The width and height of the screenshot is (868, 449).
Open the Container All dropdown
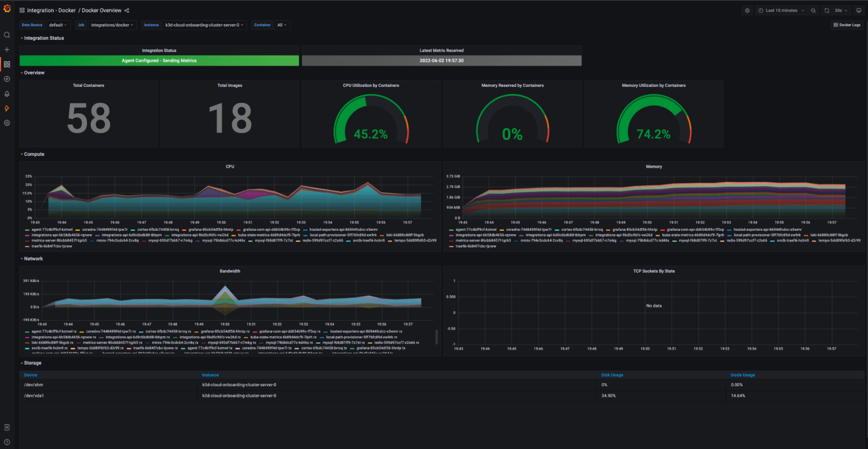(x=282, y=25)
